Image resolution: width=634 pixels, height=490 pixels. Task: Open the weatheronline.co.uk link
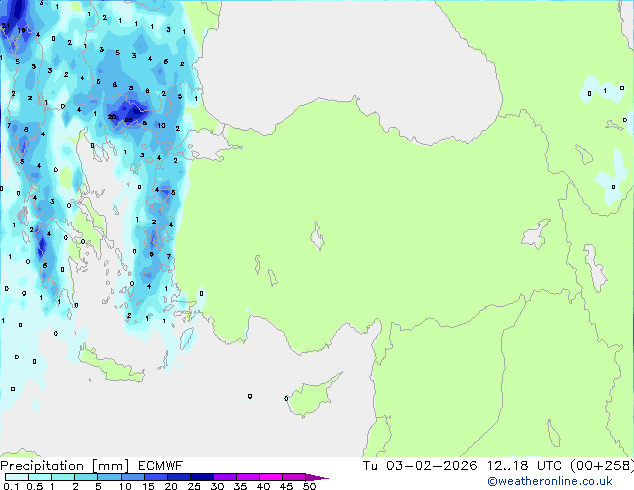point(550,481)
